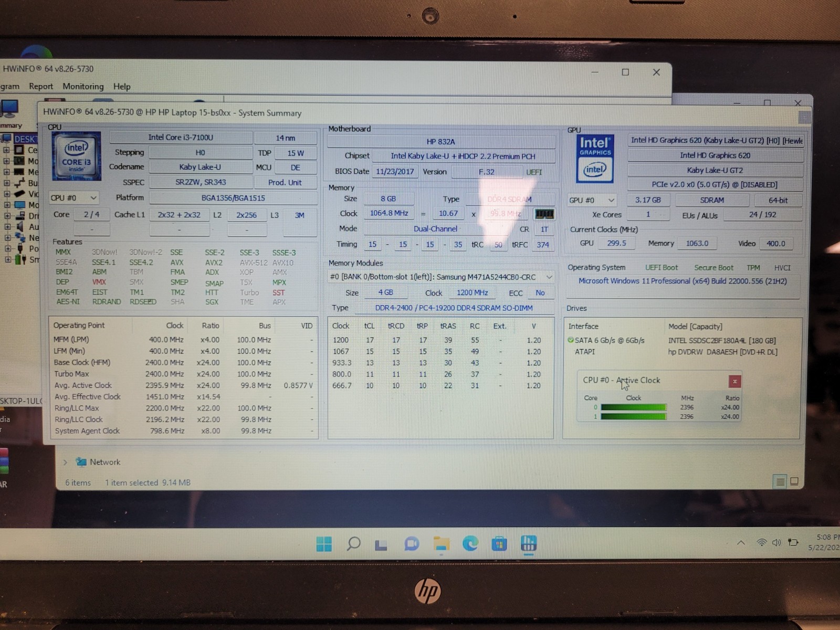The height and width of the screenshot is (630, 840).
Task: Open taskbar Search
Action: click(x=353, y=544)
